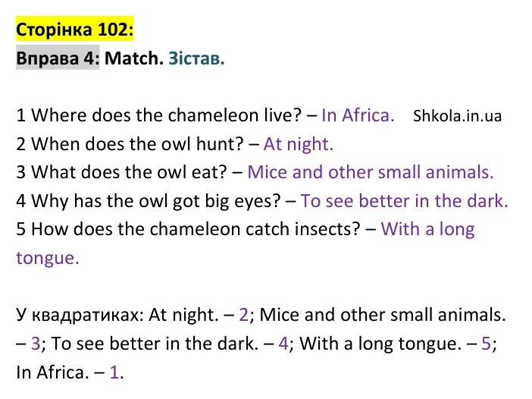
Task: Click the yellow Сторінка 102 heading
Action: click(74, 29)
